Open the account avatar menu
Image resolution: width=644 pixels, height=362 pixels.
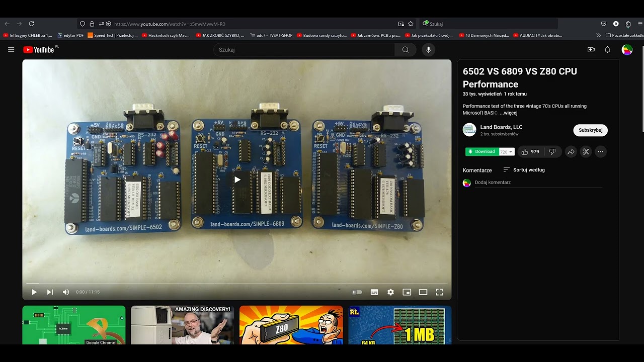tap(627, 50)
